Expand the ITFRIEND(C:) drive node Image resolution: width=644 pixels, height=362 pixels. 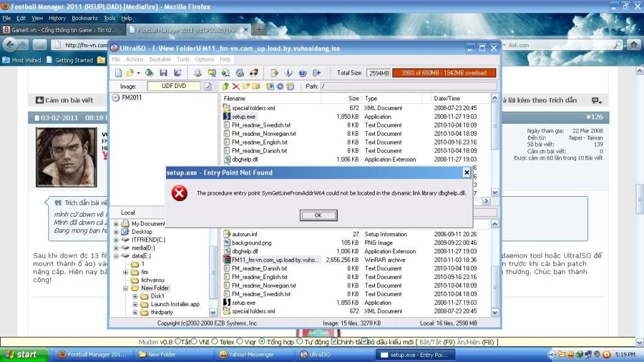click(116, 240)
